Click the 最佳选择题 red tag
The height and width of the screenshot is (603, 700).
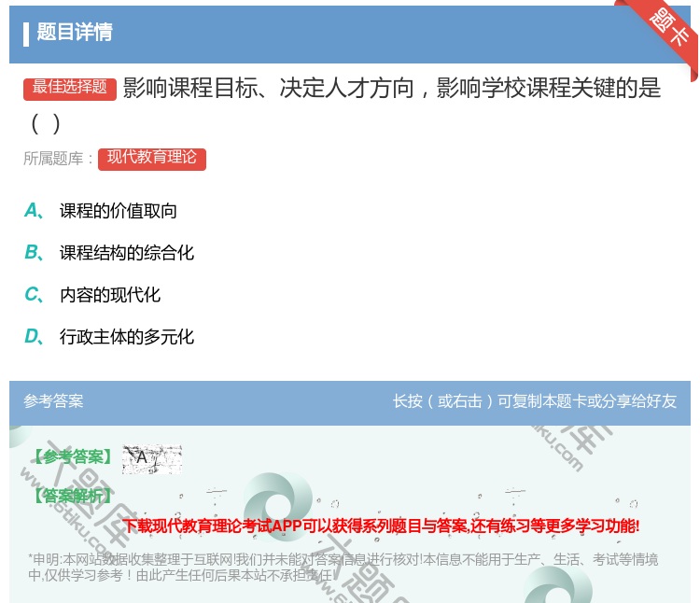[x=70, y=89]
